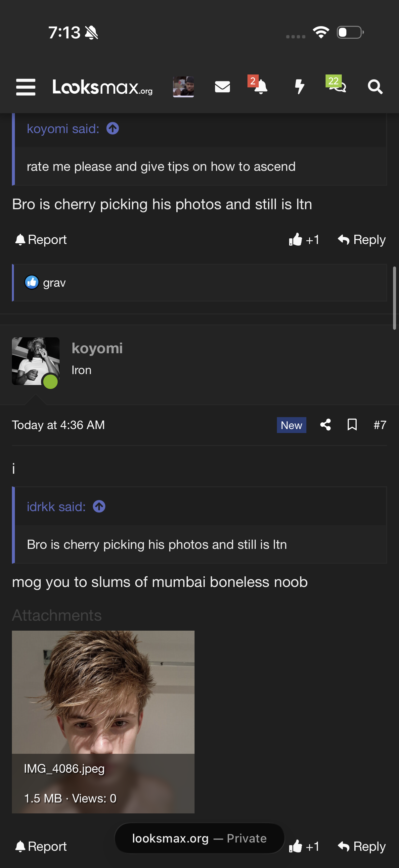
Task: Open post number #7 permalink
Action: tap(379, 425)
